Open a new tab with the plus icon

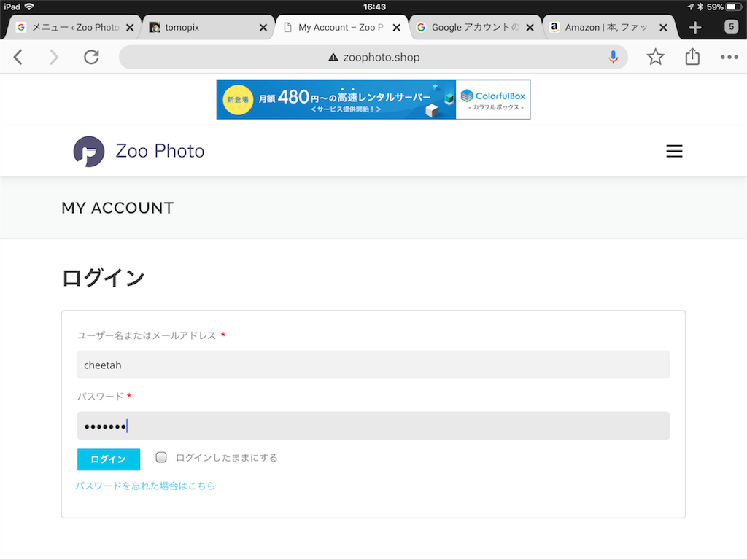click(695, 27)
